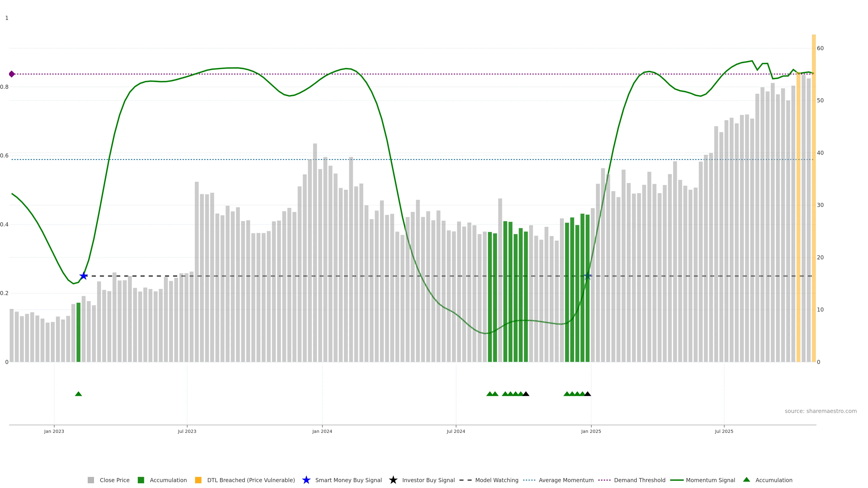This screenshot has width=868, height=488.
Task: Click the orange DTL Breached legend swatch
Action: pos(198,480)
